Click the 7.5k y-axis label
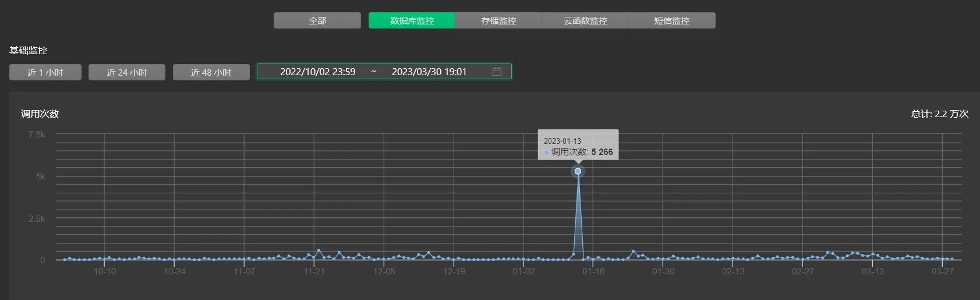This screenshot has height=300, width=980. pyautogui.click(x=37, y=135)
